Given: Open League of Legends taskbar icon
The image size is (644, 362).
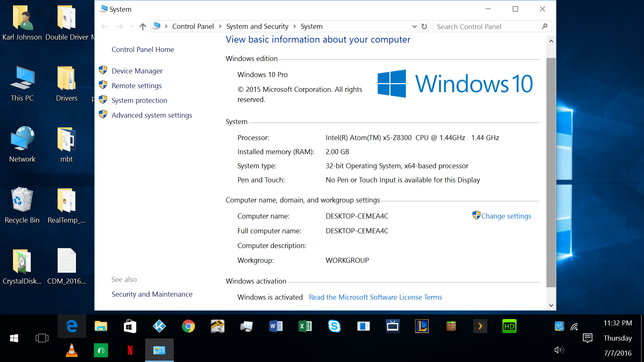Looking at the screenshot, I should 422,326.
